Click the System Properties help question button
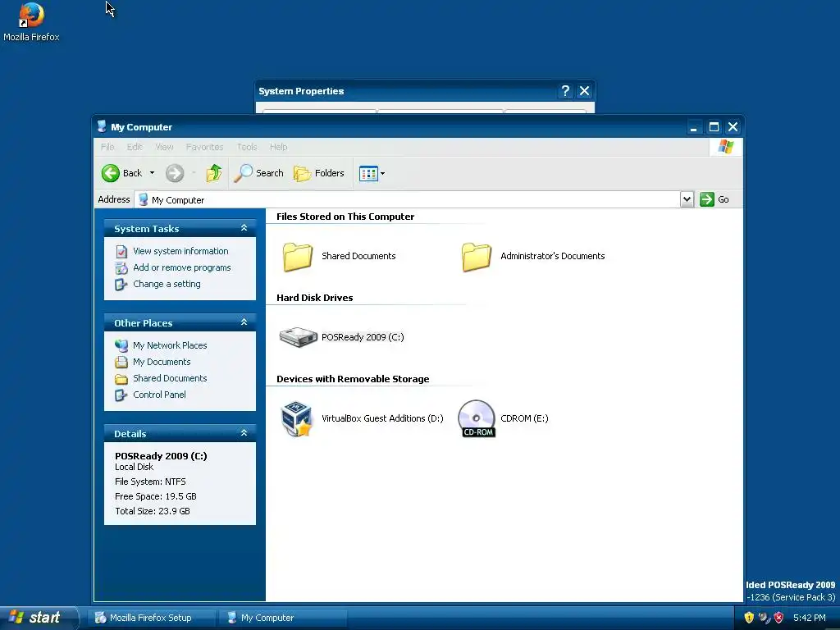Screen dimensions: 840x630 [565, 91]
